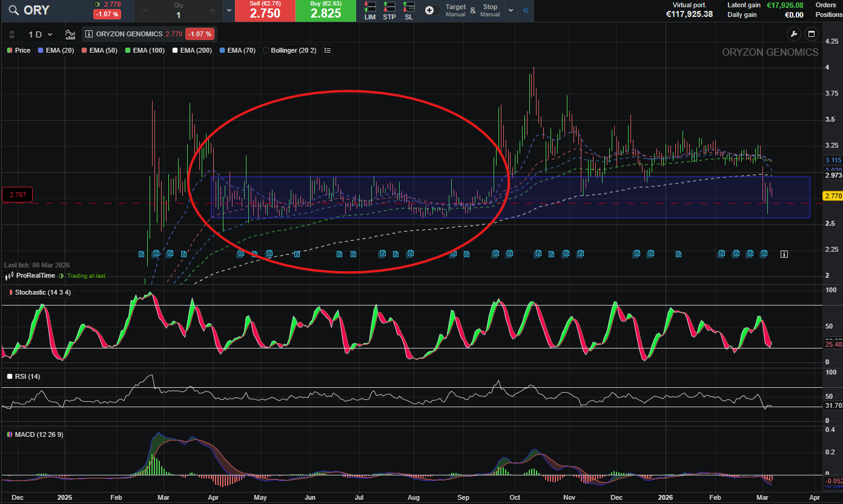Click the detach chart window icon
The width and height of the screenshot is (843, 504).
812,34
